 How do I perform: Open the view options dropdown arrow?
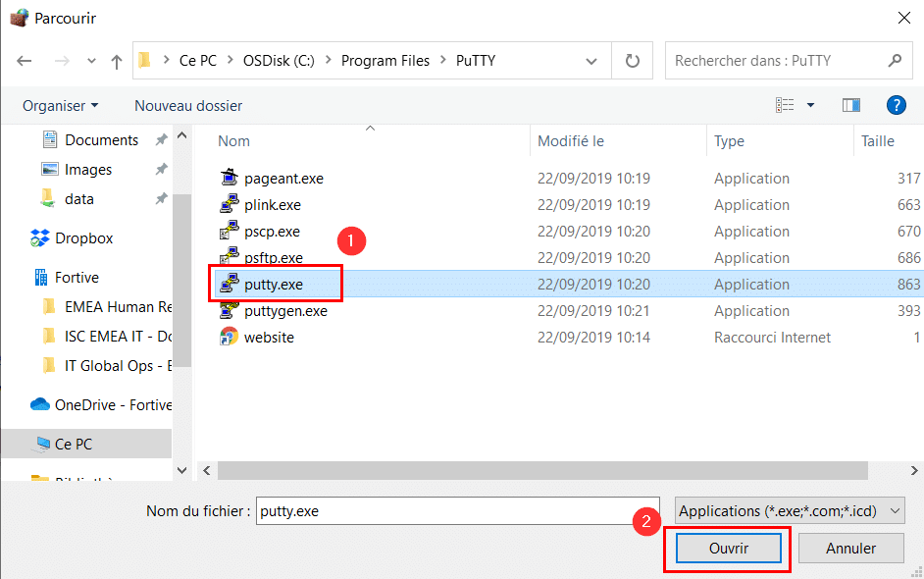tap(810, 105)
